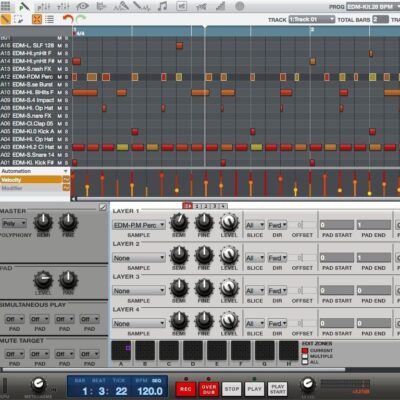The width and height of the screenshot is (400, 400).
Task: Open the stair-step levels icon
Action: click(x=220, y=6)
